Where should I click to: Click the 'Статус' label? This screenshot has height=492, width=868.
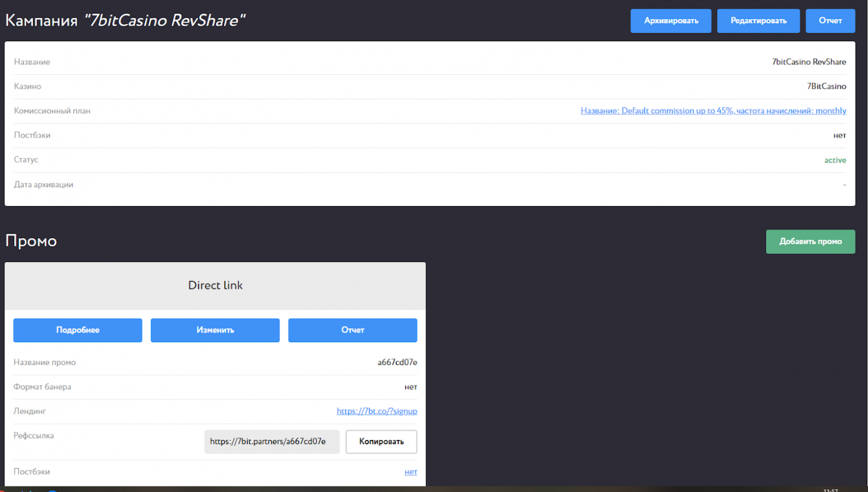(26, 160)
